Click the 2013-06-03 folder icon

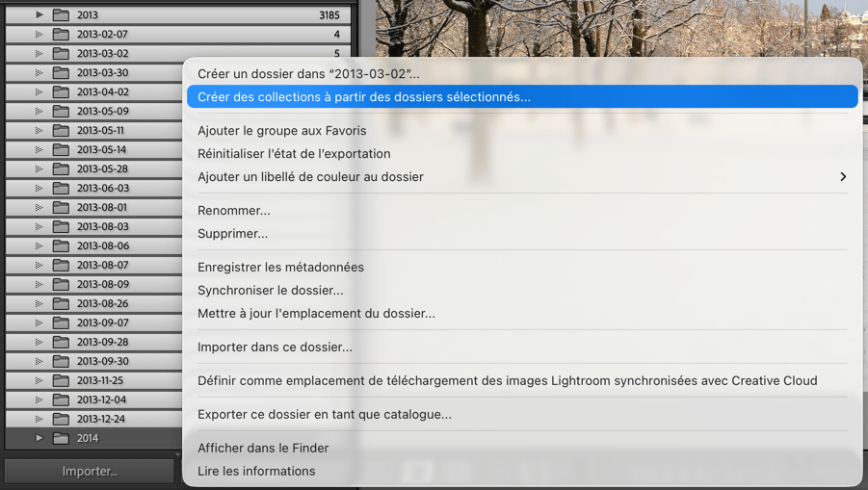click(61, 189)
